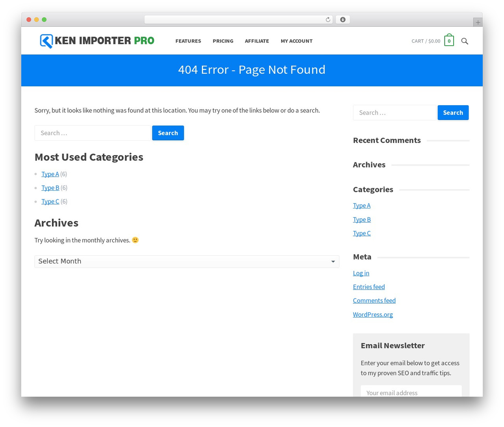The width and height of the screenshot is (504, 427).
Task: Click the main content search field
Action: pyautogui.click(x=93, y=133)
